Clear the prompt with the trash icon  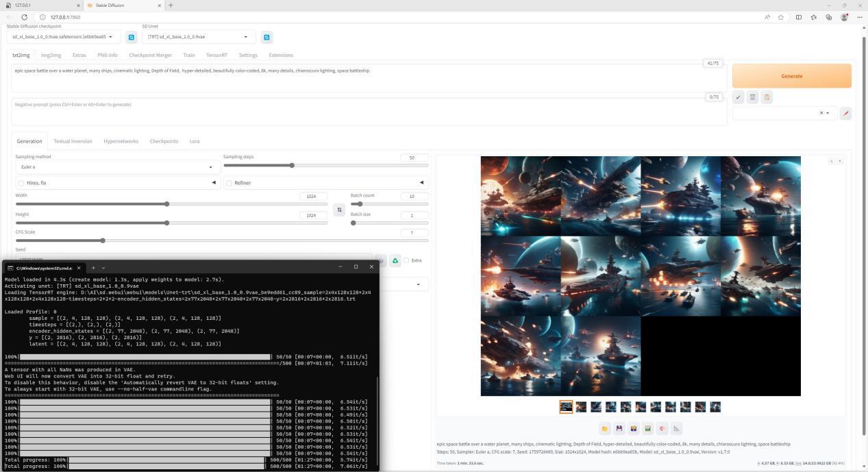click(x=752, y=97)
